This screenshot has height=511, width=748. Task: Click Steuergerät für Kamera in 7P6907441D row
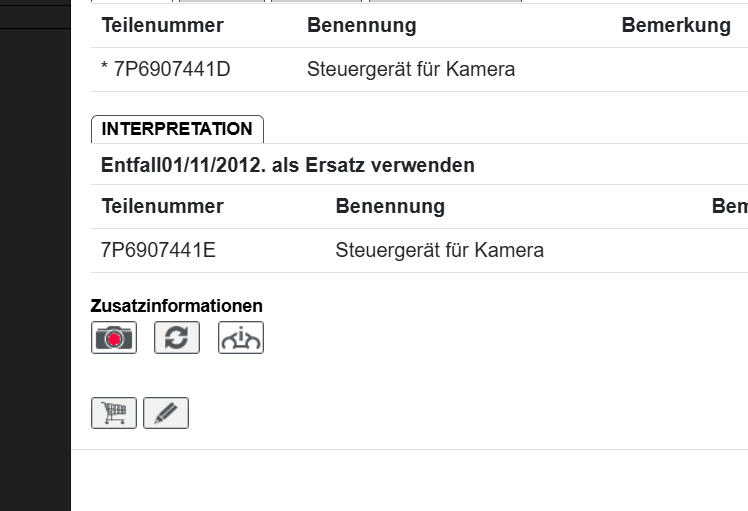[411, 70]
